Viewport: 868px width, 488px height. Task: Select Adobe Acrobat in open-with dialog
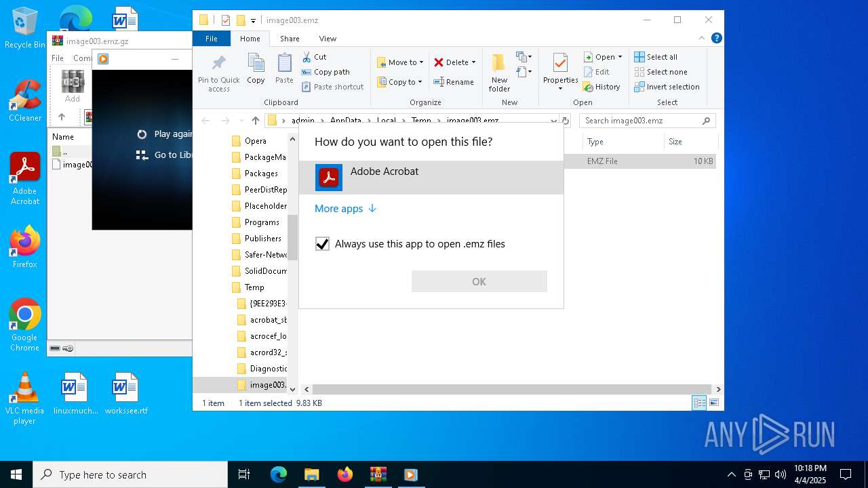point(431,178)
